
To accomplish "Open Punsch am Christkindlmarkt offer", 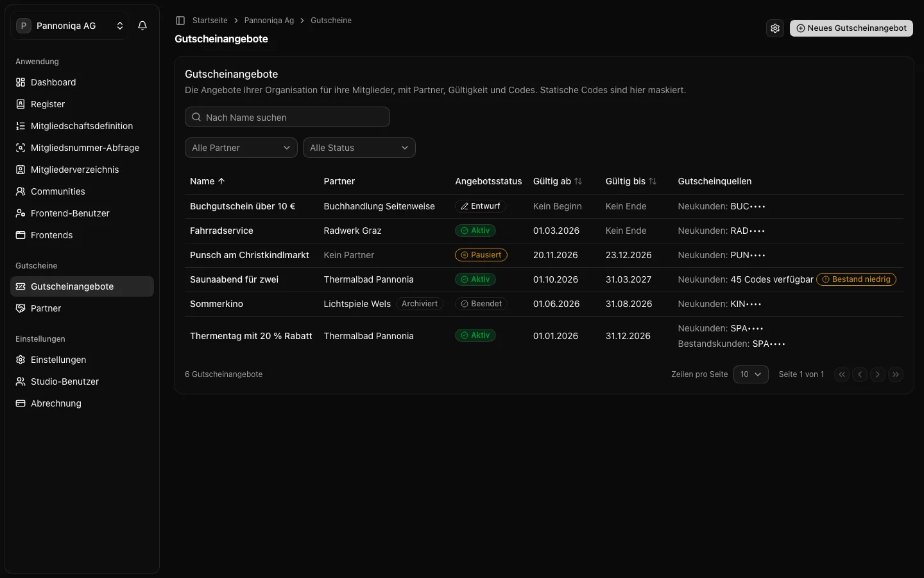I will 250,255.
